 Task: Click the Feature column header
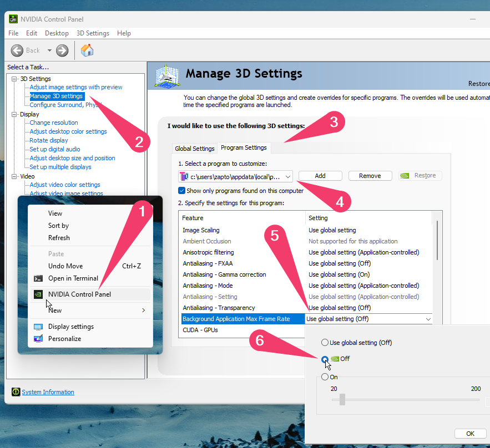click(242, 218)
